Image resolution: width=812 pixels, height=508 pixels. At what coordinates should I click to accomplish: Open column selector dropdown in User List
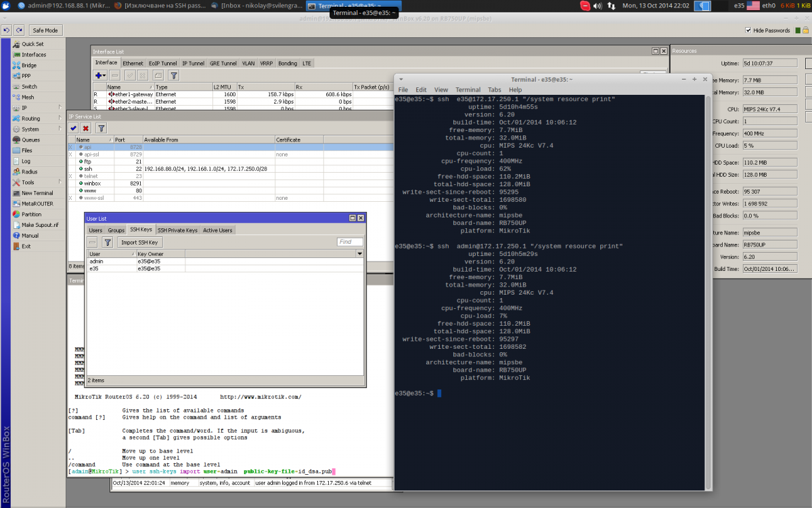pyautogui.click(x=360, y=253)
